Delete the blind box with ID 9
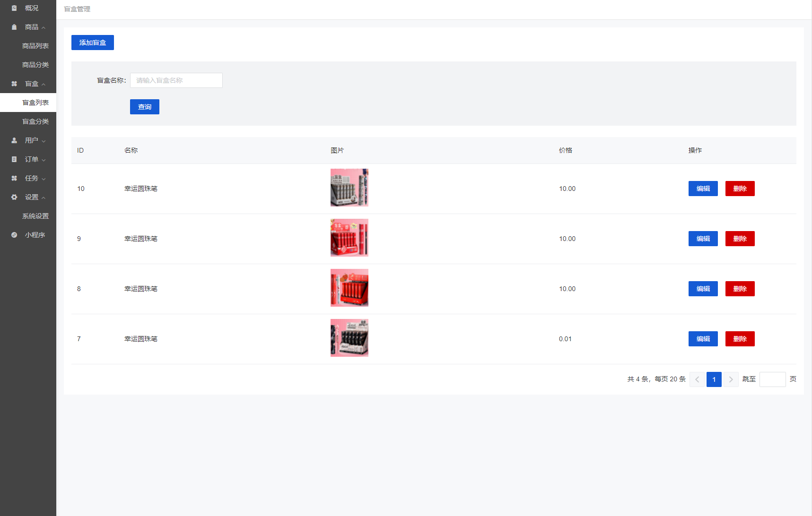This screenshot has height=516, width=812. click(740, 239)
